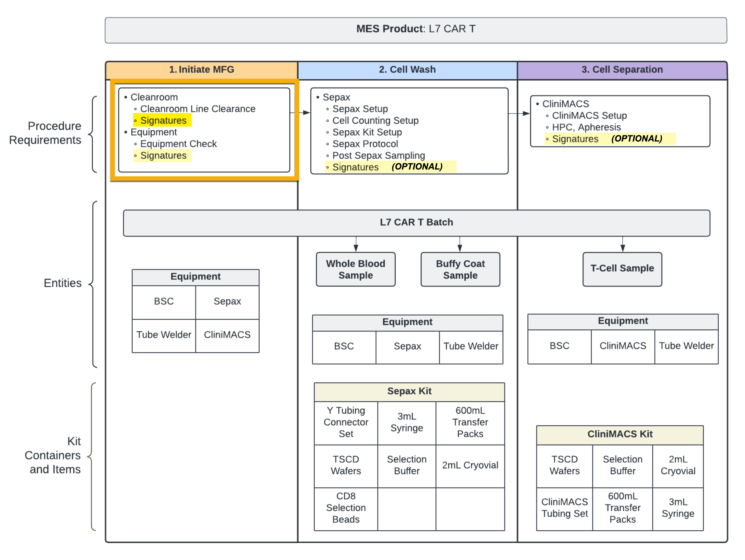Image resolution: width=745 pixels, height=560 pixels.
Task: Click 600mL Transfer Packs in Sepax Kit
Action: (470, 423)
